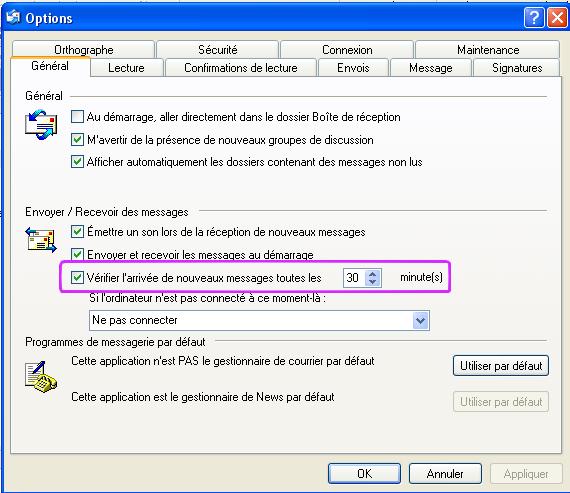Click the Options title bar text
570x493 pixels.
click(x=49, y=18)
